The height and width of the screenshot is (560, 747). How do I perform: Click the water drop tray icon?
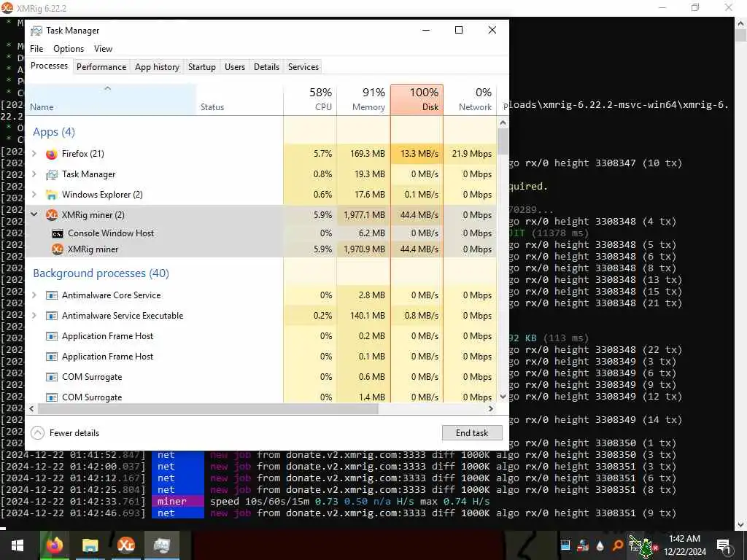pyautogui.click(x=600, y=545)
